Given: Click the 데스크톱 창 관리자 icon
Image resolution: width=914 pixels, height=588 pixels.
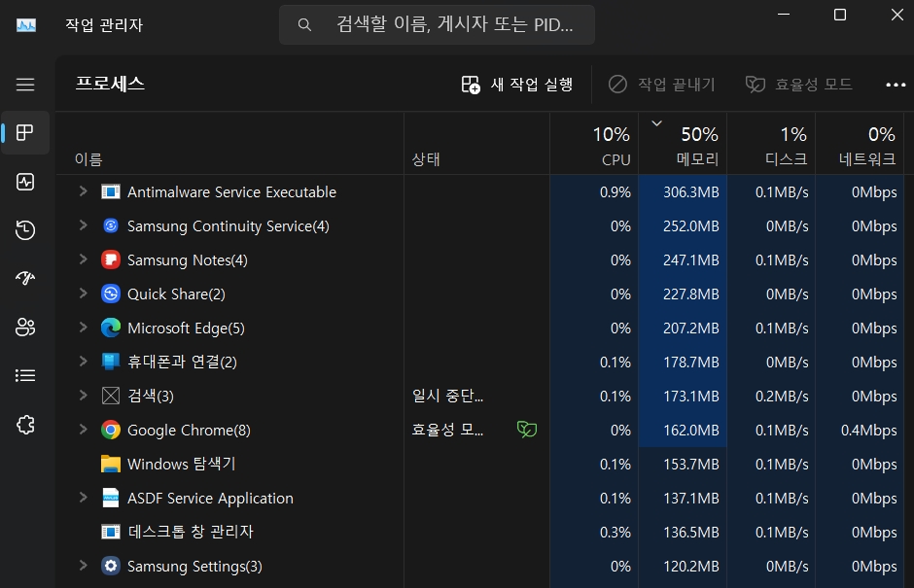Looking at the screenshot, I should coord(111,532).
